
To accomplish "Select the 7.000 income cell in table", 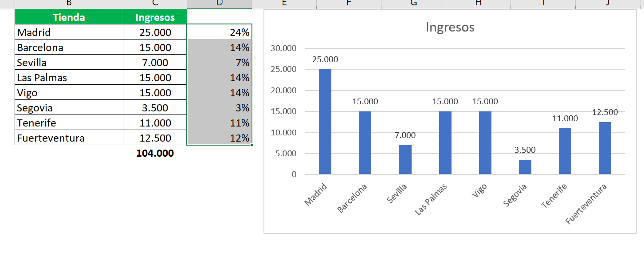I will point(155,62).
